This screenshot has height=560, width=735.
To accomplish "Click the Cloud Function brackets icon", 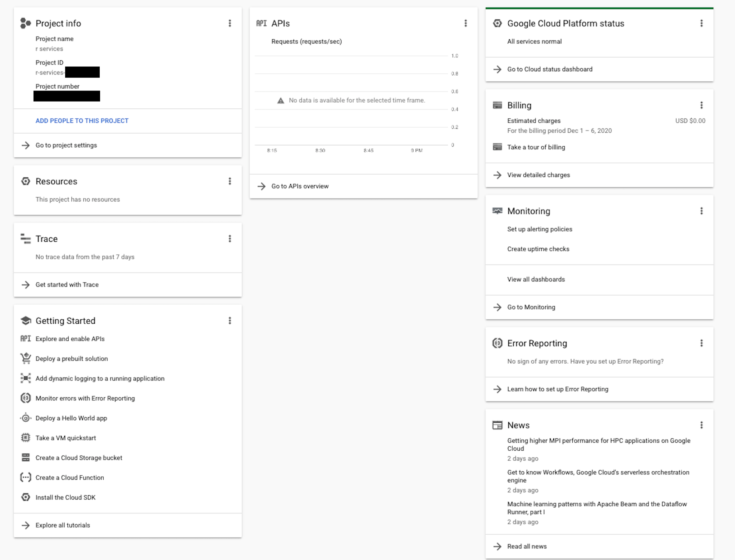I will (25, 477).
